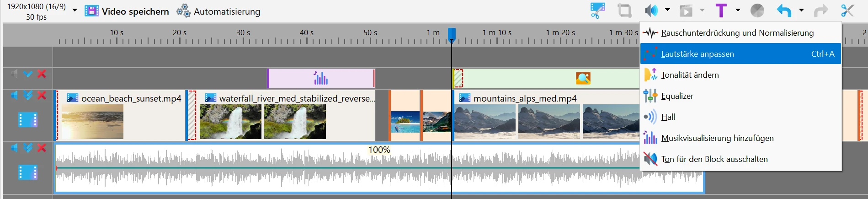This screenshot has height=199, width=868.
Task: Choose Rauschunterdrückung und Normalisierung
Action: tap(740, 33)
